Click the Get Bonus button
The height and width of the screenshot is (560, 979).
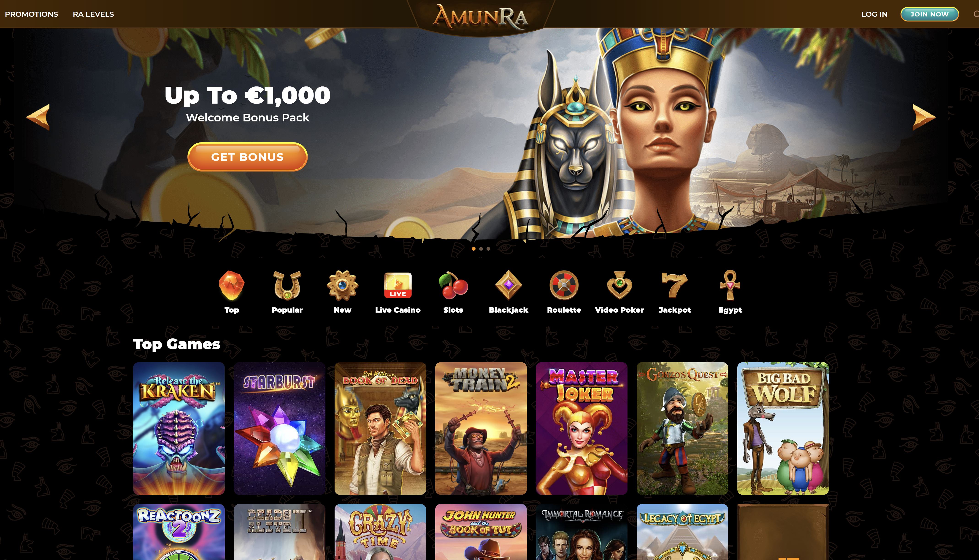[x=247, y=157]
